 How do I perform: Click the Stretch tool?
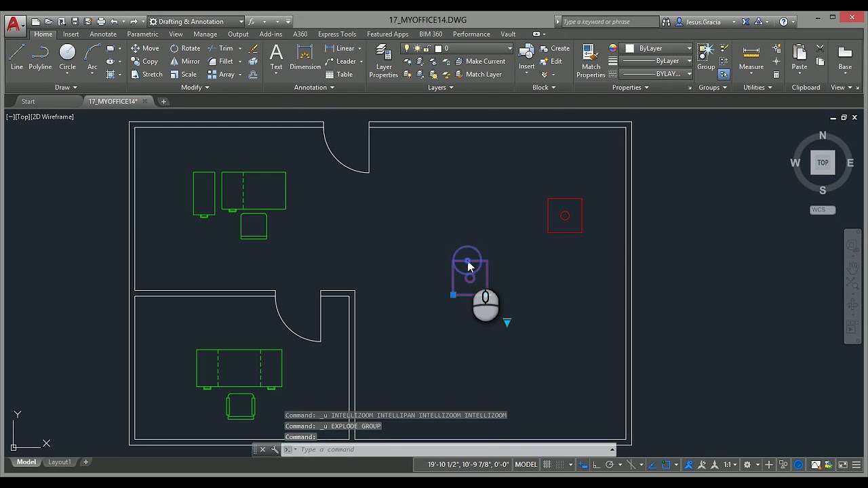tap(146, 75)
